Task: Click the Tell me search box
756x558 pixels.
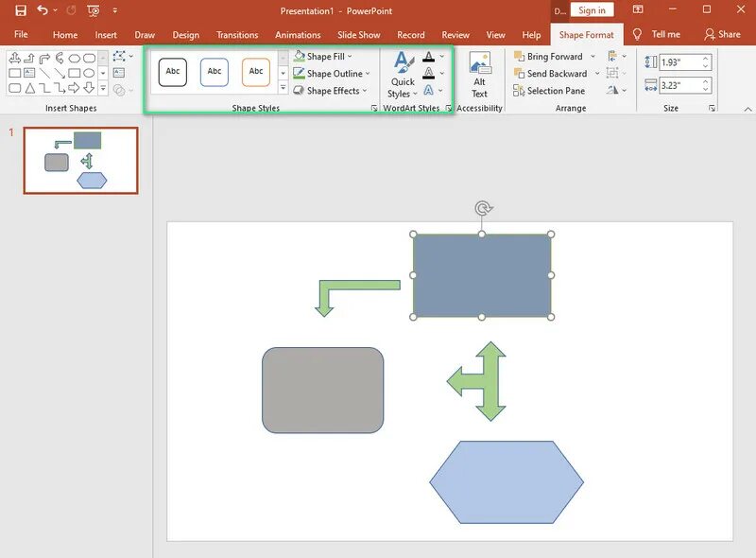Action: (x=657, y=34)
